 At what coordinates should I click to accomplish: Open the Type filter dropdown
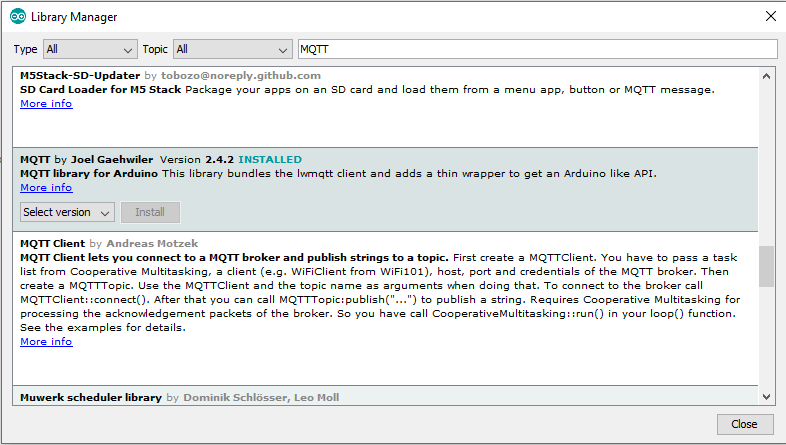90,49
